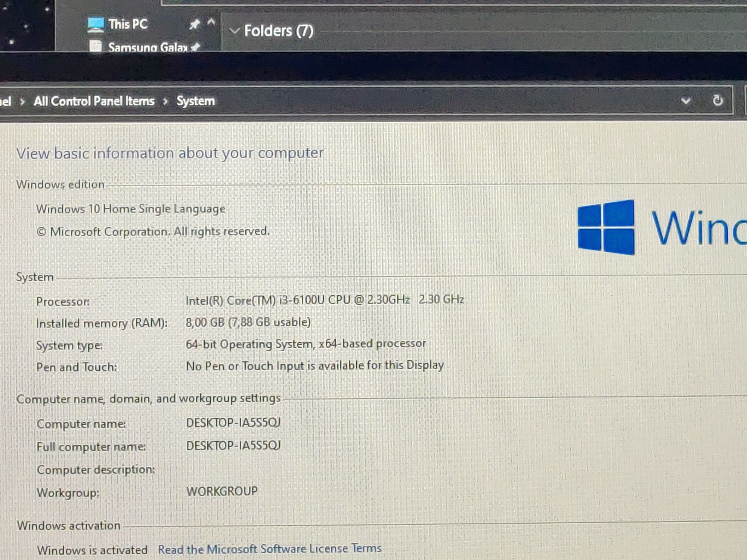Click installed memory value 8,00 GB
This screenshot has width=747, height=560.
(x=248, y=322)
